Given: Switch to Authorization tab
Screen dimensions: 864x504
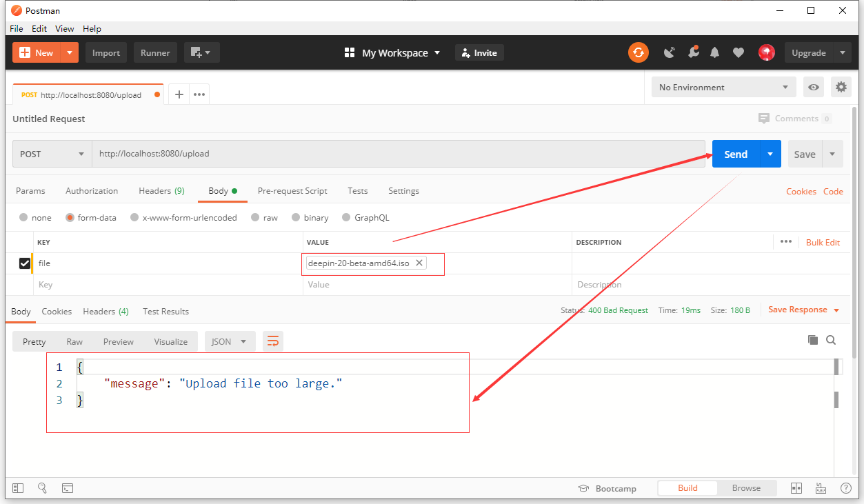Looking at the screenshot, I should click(x=92, y=191).
